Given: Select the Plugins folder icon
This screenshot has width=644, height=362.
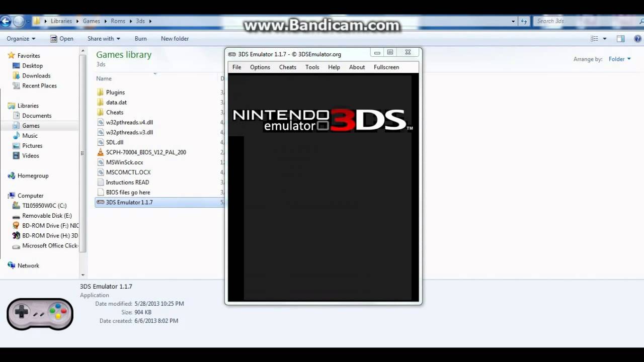Looking at the screenshot, I should (100, 93).
